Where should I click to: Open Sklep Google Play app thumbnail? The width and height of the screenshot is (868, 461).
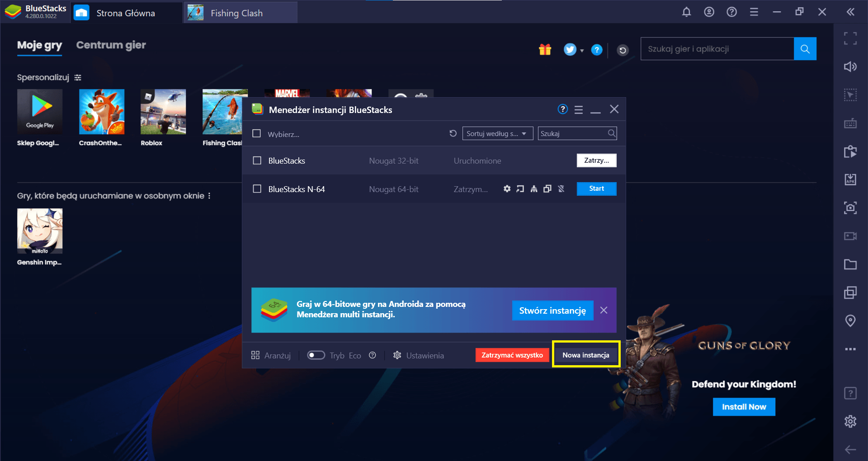[40, 112]
